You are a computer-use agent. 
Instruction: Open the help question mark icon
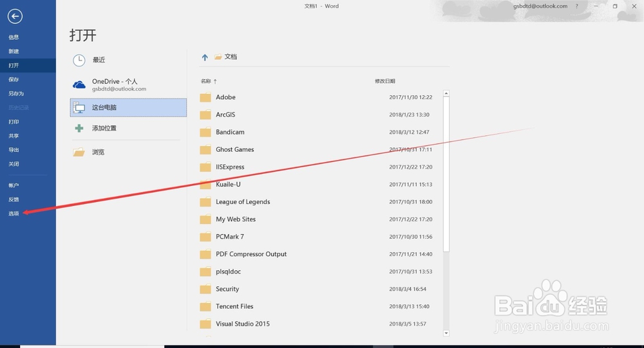coord(576,6)
